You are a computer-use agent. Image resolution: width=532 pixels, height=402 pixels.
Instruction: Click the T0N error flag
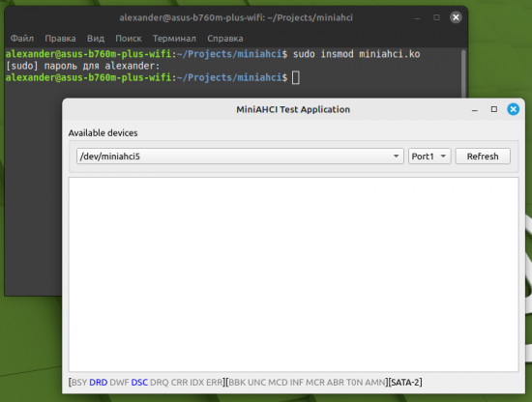point(355,383)
